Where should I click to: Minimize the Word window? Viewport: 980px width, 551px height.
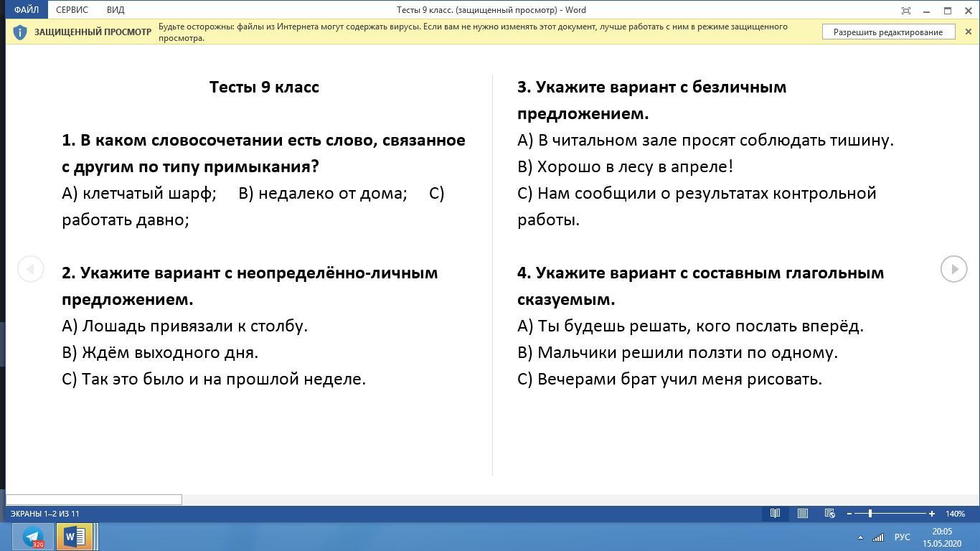927,10
